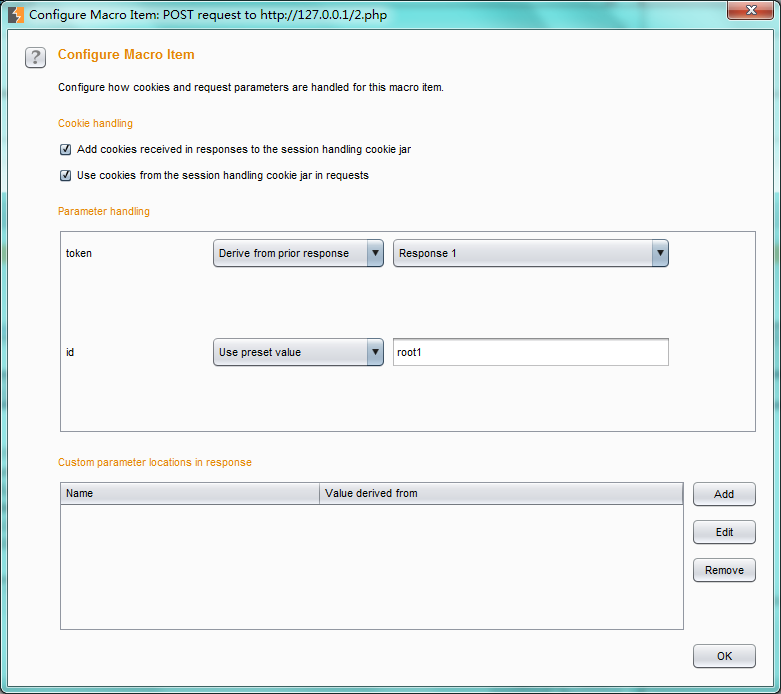Screen dimensions: 781x694
Task: Select the token parameter label
Action: (x=79, y=253)
